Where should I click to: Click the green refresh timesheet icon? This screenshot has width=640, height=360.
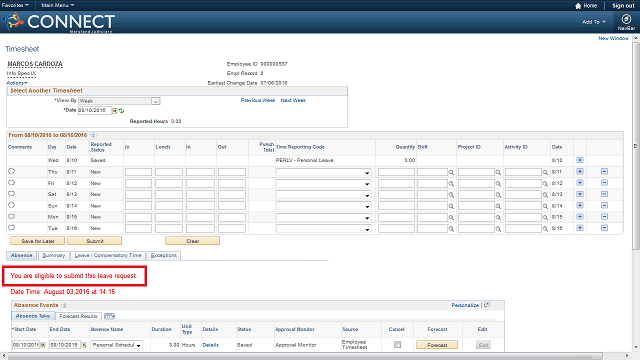point(121,111)
